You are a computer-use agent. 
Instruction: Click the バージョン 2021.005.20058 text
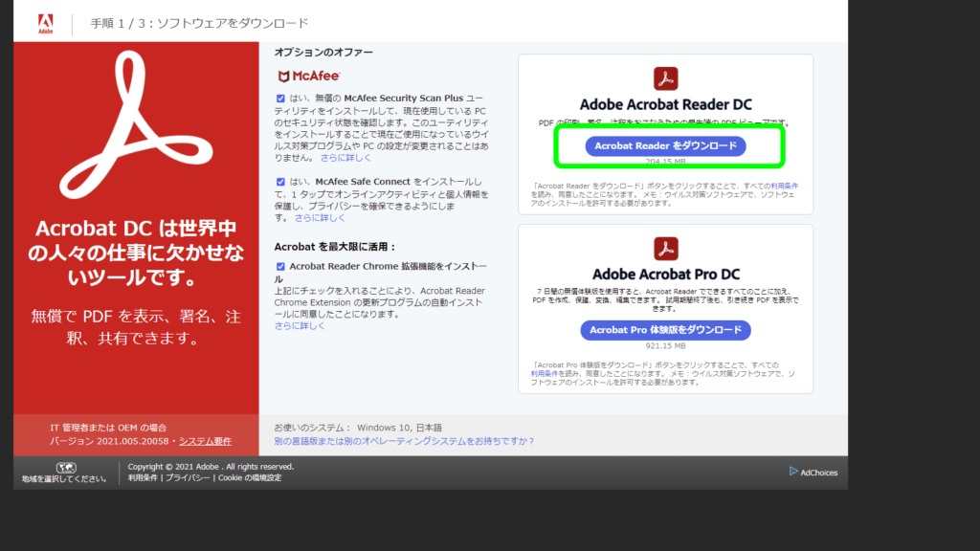point(109,441)
